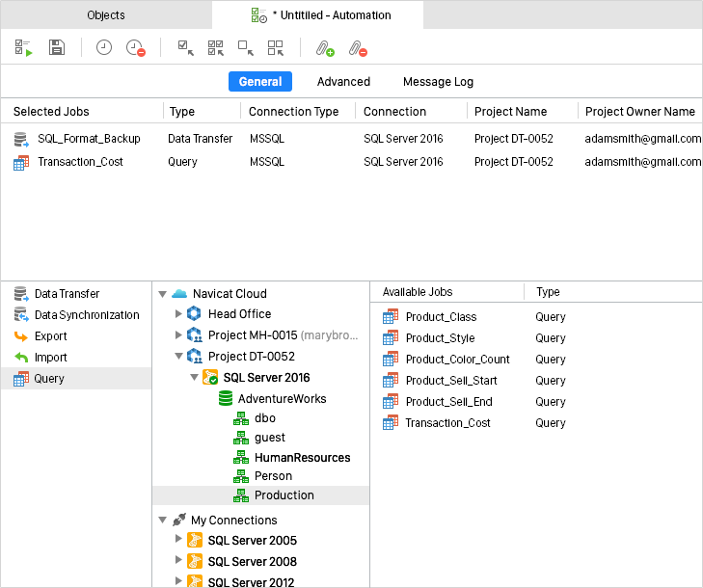The image size is (703, 588).
Task: Collapse Project DT-0052 node
Action: tap(178, 356)
